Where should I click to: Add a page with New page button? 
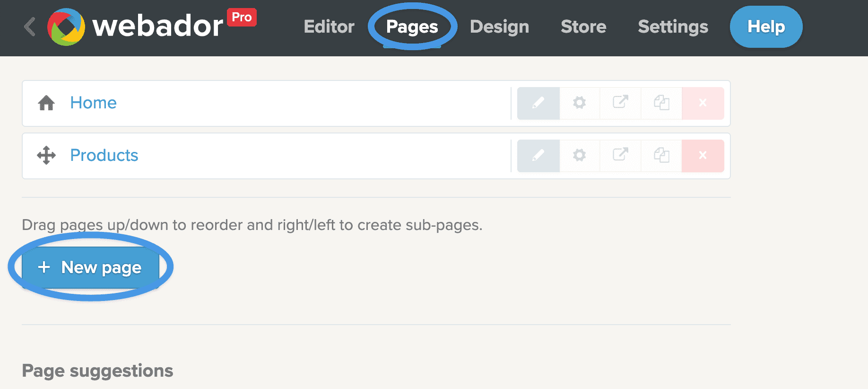[x=90, y=267]
